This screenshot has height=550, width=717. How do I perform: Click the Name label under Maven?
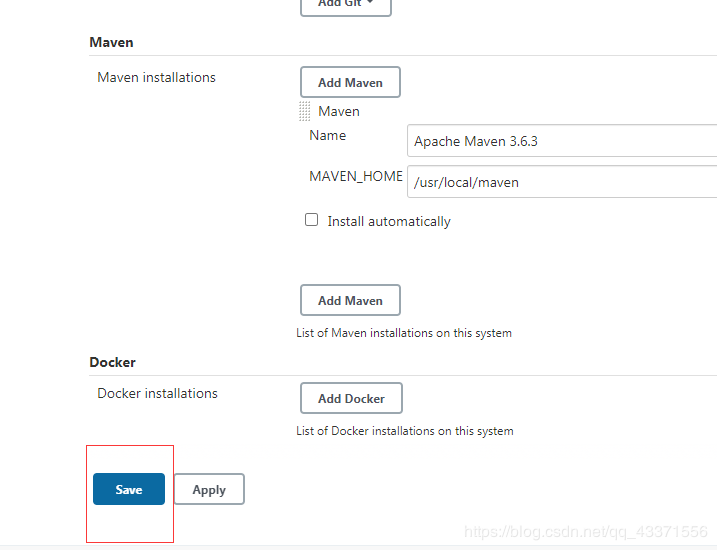(328, 135)
